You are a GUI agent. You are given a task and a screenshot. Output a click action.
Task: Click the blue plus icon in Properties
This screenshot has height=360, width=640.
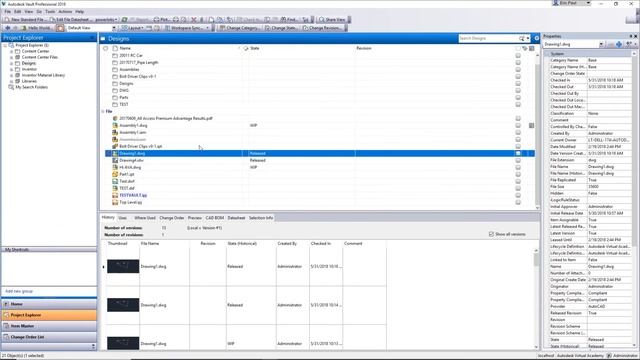[x=619, y=44]
